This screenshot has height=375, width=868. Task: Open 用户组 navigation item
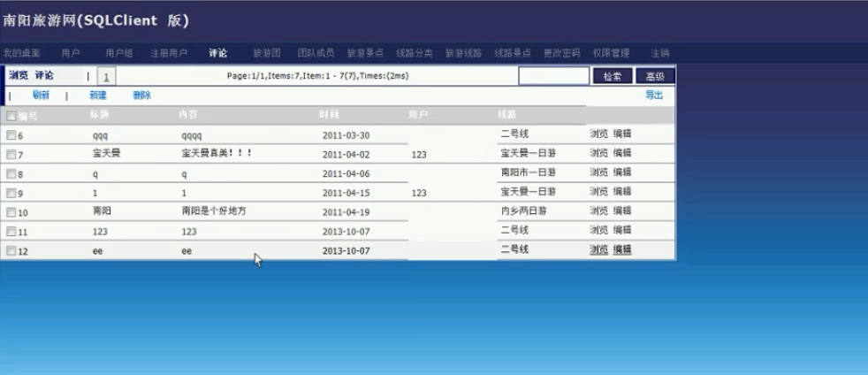click(x=119, y=53)
